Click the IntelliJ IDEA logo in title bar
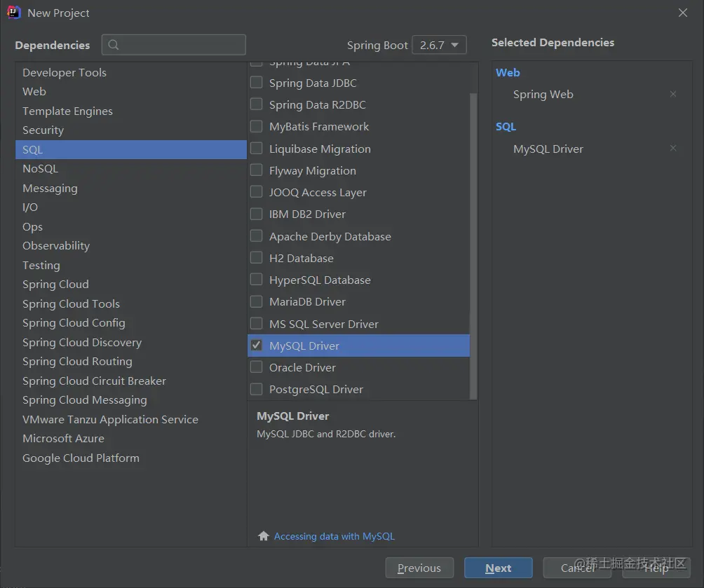 (13, 12)
